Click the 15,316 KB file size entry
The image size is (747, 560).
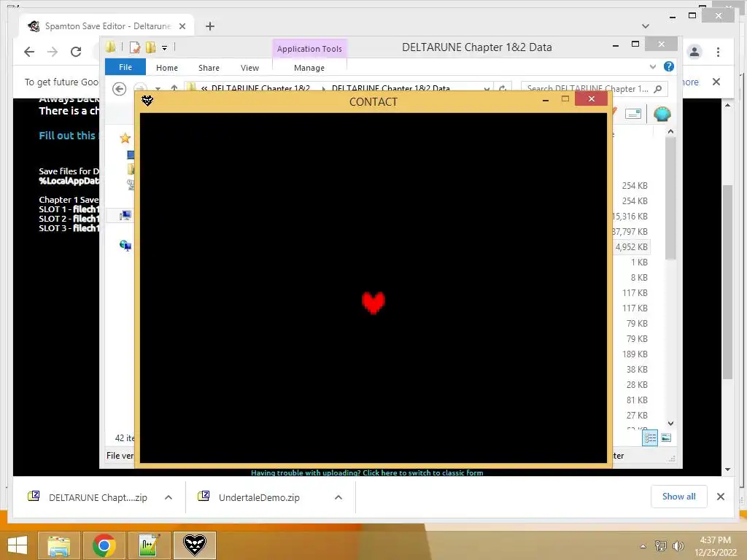pyautogui.click(x=630, y=216)
